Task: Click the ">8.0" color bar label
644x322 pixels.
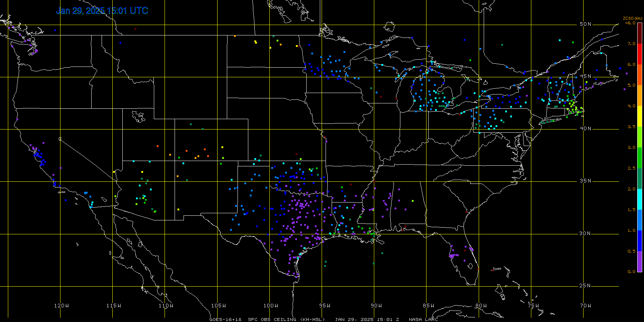Action: (630, 23)
